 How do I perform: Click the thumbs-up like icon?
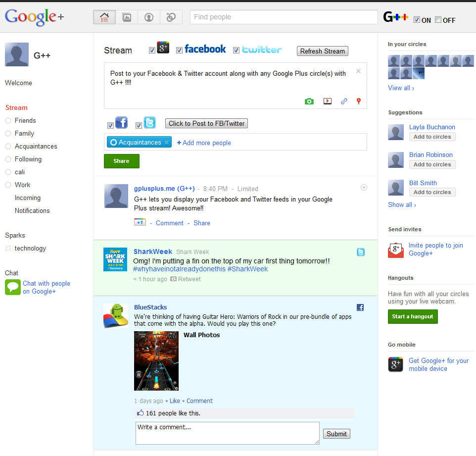[140, 412]
